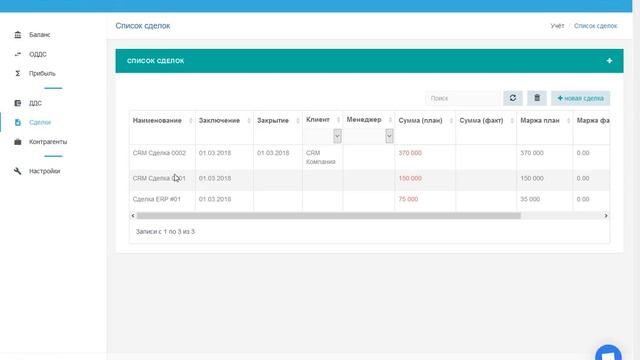Click the ДДС ledger icon
640x360 pixels.
click(x=18, y=103)
